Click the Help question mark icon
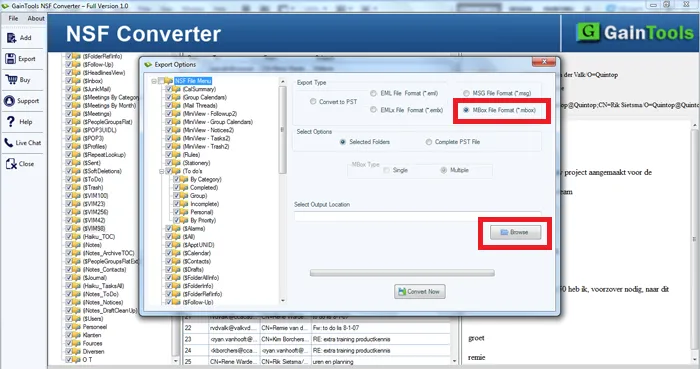The image size is (700, 369). tap(11, 122)
